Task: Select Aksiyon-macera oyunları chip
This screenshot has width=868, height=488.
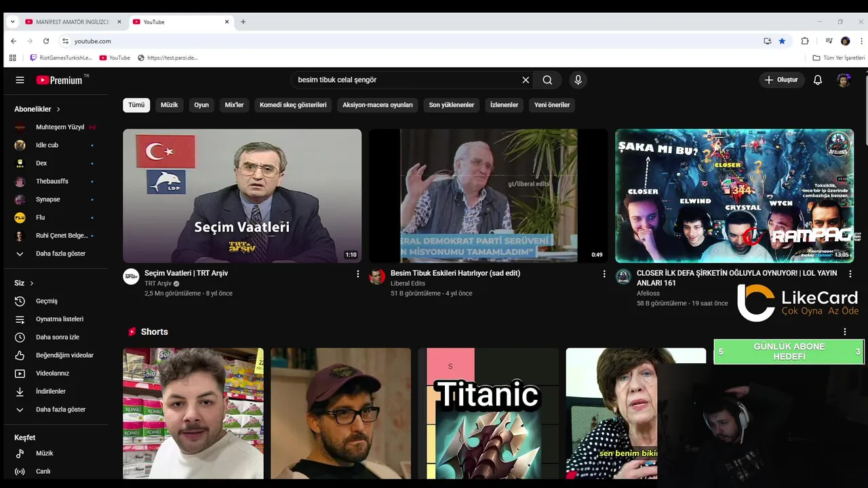Action: [378, 105]
